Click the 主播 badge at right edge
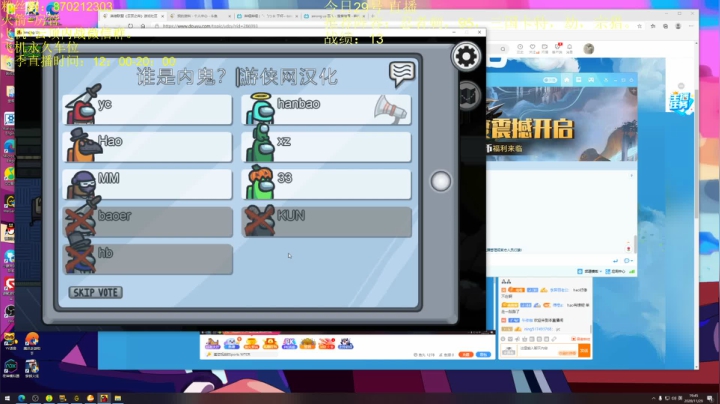Image resolution: width=720 pixels, height=404 pixels. [x=680, y=100]
